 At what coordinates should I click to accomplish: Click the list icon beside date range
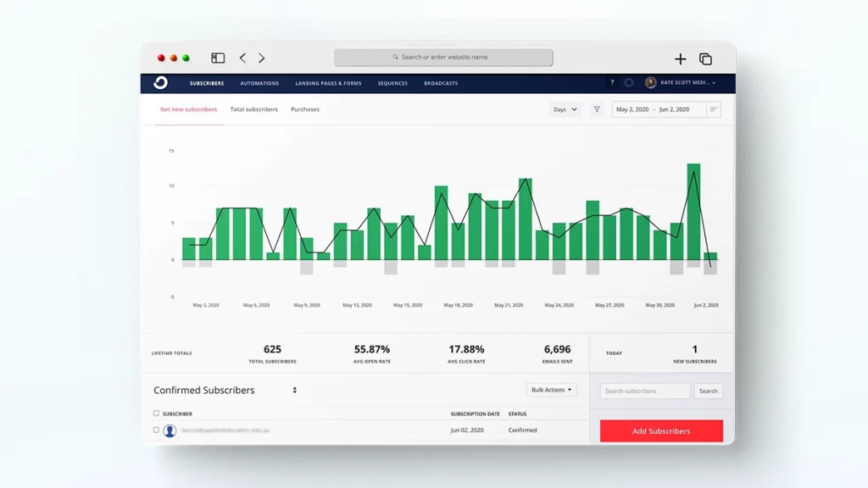click(713, 109)
